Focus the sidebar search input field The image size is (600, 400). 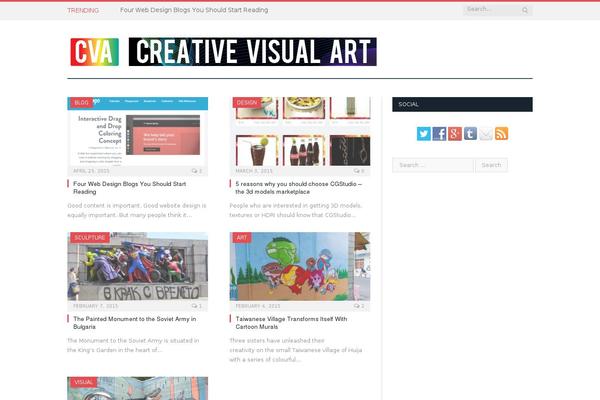tap(433, 165)
